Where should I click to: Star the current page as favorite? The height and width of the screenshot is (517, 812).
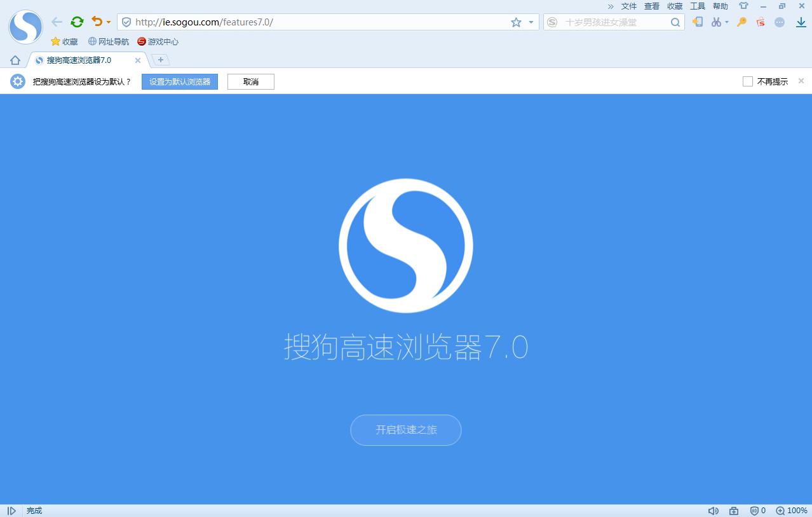pyautogui.click(x=517, y=22)
